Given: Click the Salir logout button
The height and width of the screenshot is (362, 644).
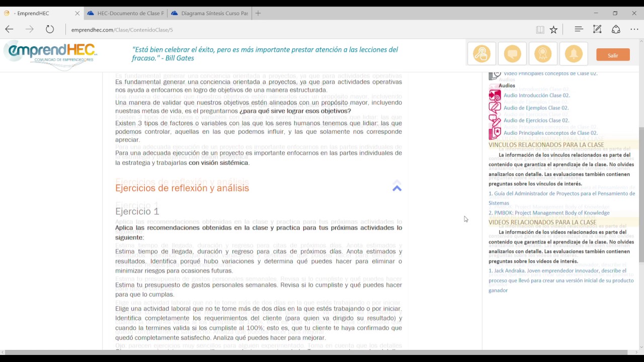Looking at the screenshot, I should click(x=613, y=55).
